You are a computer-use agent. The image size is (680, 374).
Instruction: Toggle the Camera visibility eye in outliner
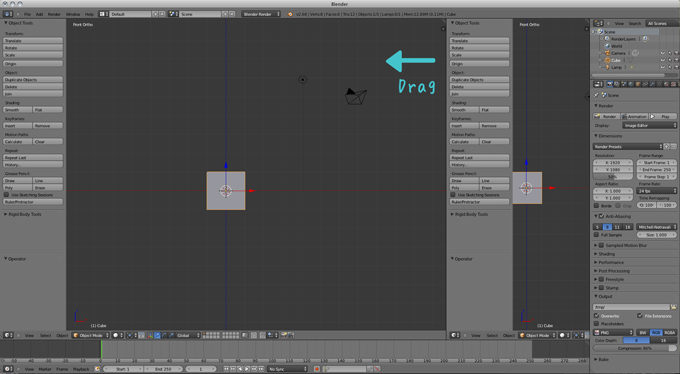[x=662, y=53]
